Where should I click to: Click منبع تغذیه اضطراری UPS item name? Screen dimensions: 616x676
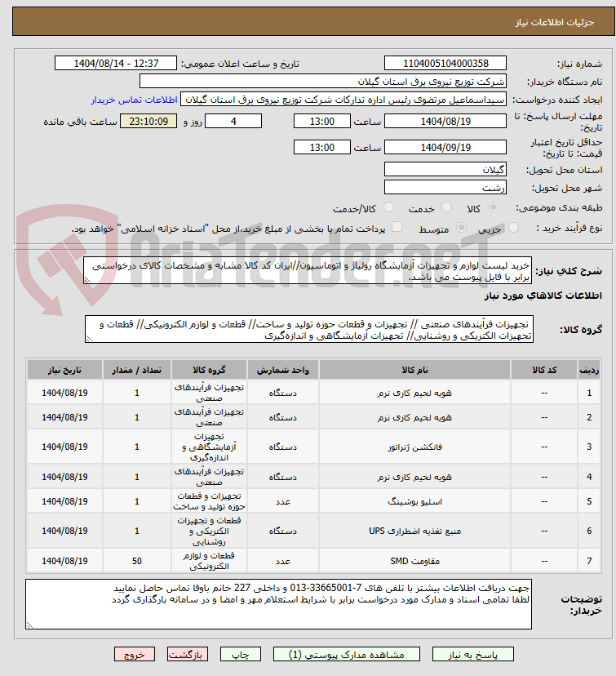(x=414, y=531)
